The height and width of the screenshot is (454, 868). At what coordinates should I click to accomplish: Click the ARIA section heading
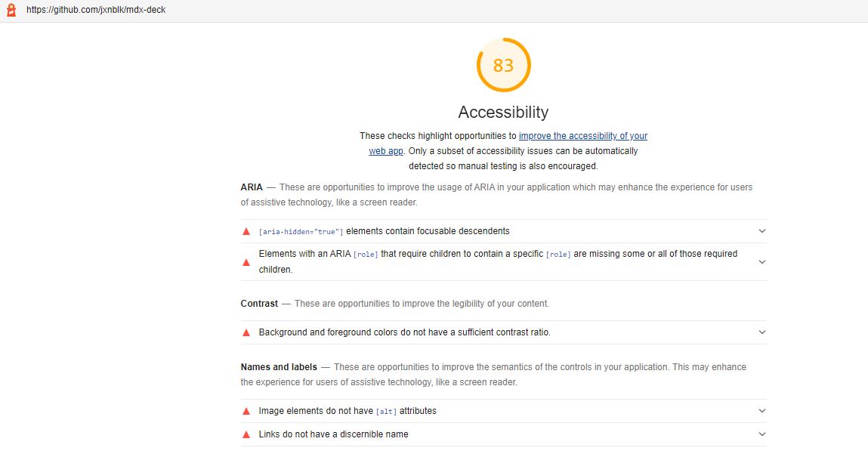(x=252, y=187)
